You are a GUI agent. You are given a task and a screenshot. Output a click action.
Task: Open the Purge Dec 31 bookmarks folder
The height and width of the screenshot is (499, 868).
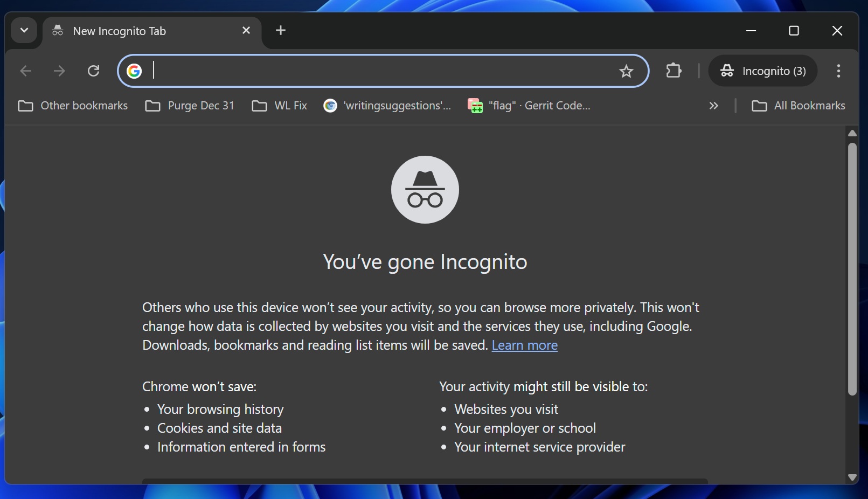[x=190, y=106]
